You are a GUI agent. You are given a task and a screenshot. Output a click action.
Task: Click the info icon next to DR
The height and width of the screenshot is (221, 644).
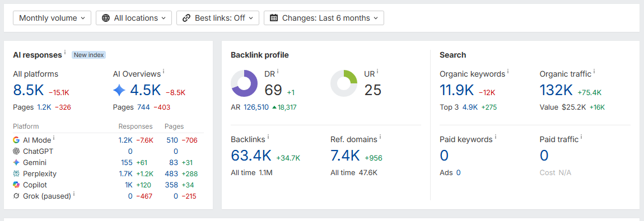[x=278, y=72]
